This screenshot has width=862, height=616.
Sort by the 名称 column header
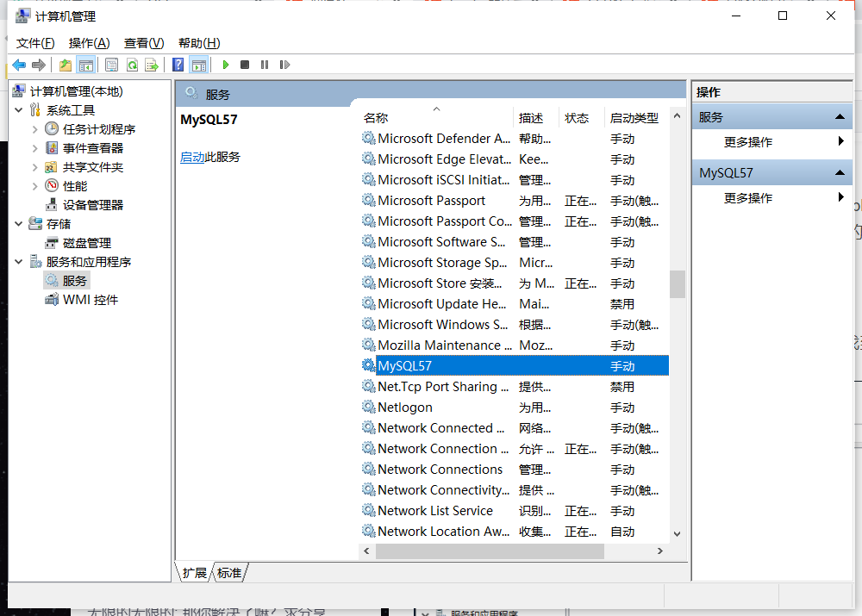(x=436, y=117)
